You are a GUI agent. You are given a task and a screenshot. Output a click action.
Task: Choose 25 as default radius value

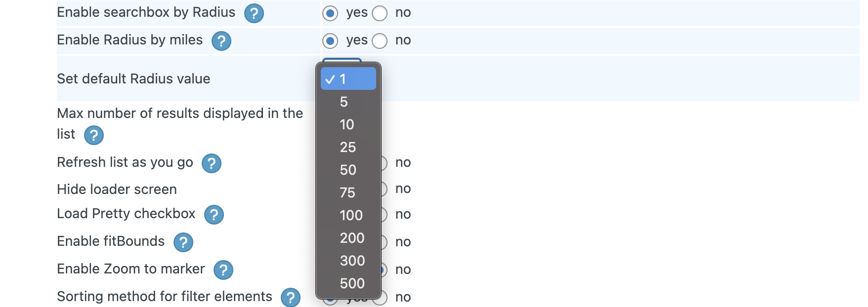[x=347, y=147]
